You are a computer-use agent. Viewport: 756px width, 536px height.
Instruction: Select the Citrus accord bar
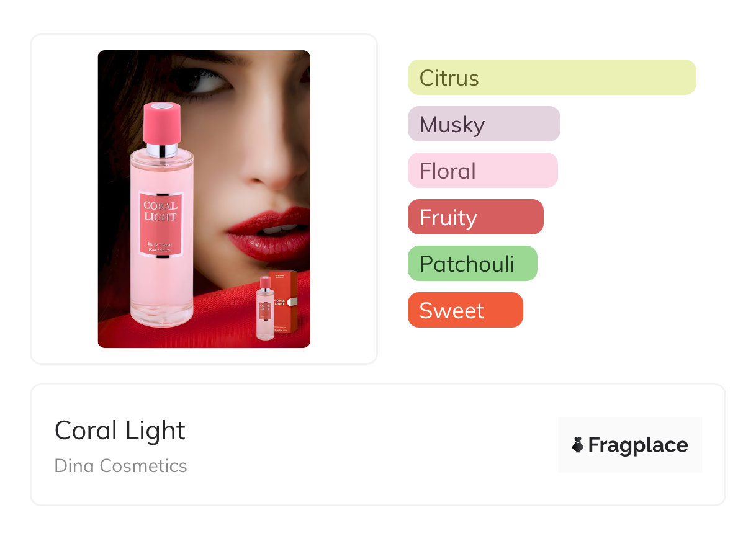click(552, 78)
